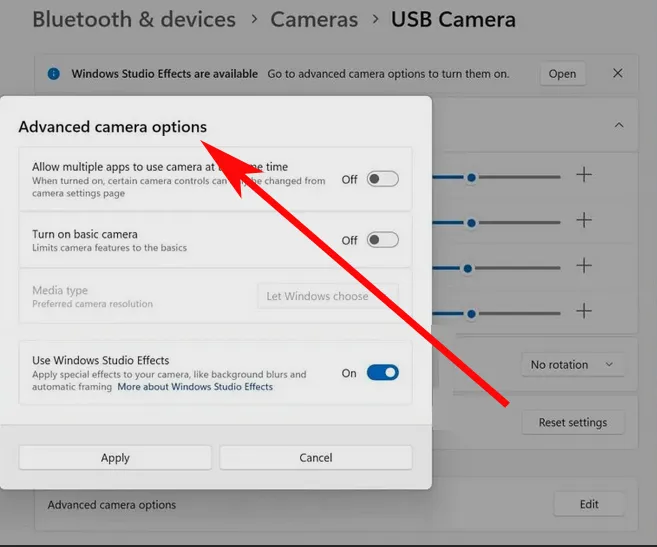657x547 pixels.
Task: Click the Apply button
Action: pyautogui.click(x=115, y=458)
